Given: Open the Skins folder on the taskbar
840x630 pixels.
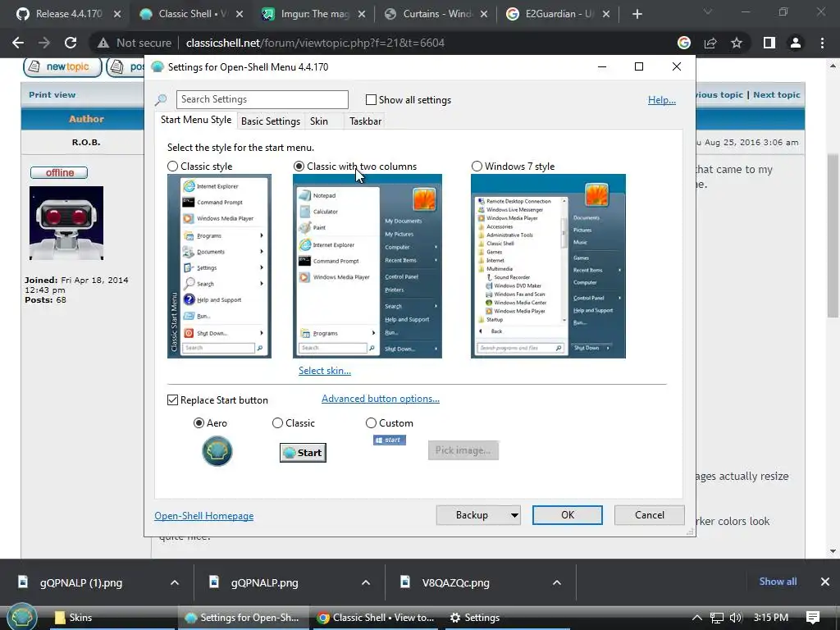Looking at the screenshot, I should tap(112, 618).
